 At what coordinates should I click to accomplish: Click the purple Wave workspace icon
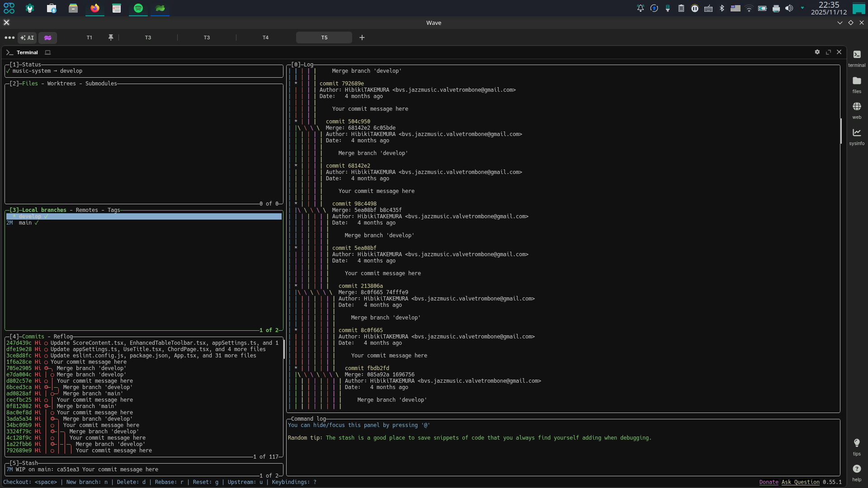[47, 38]
